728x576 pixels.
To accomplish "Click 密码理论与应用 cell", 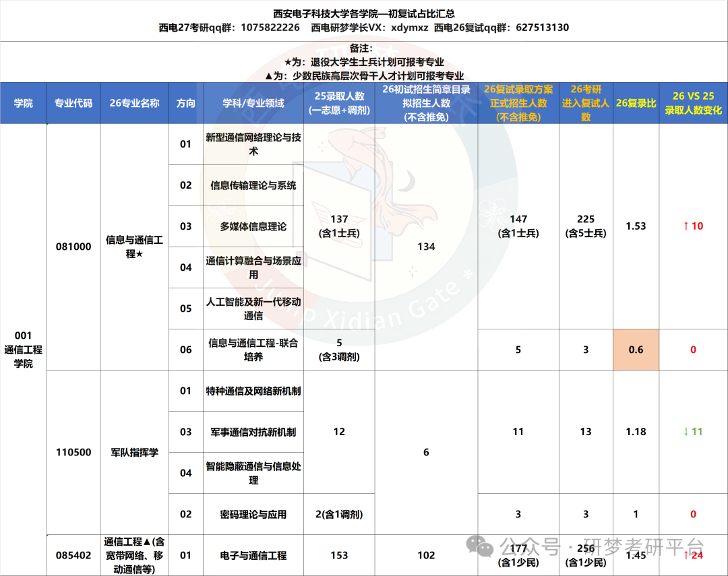I will pos(253,514).
